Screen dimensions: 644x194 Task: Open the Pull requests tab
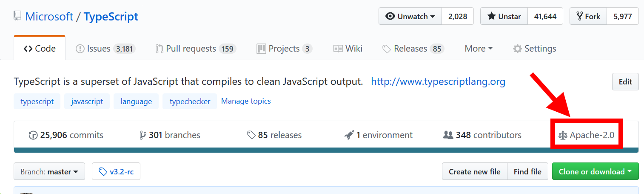(196, 49)
